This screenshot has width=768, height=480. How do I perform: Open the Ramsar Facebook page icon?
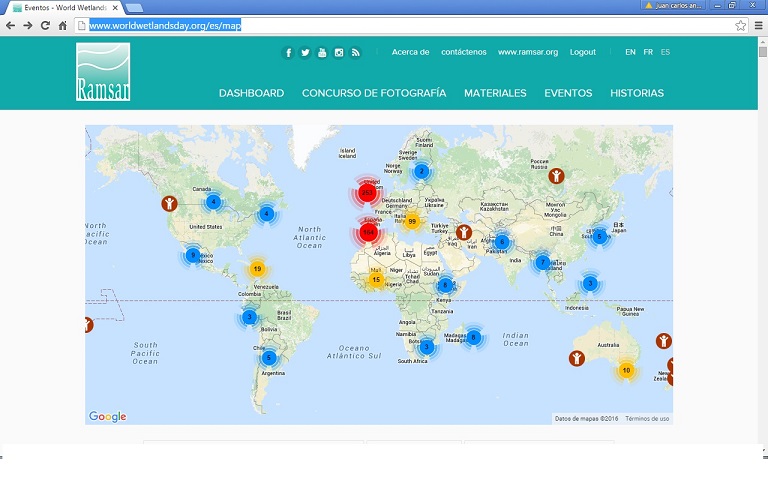click(288, 52)
